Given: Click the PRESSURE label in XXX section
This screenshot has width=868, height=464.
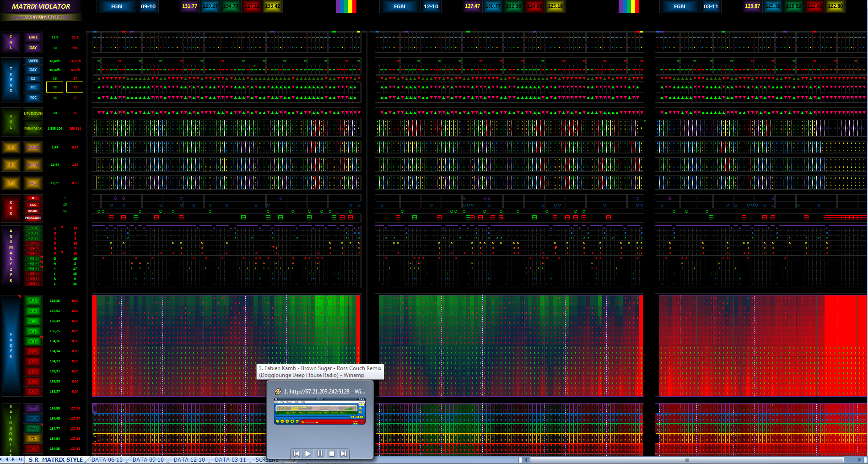Looking at the screenshot, I should point(33,218).
